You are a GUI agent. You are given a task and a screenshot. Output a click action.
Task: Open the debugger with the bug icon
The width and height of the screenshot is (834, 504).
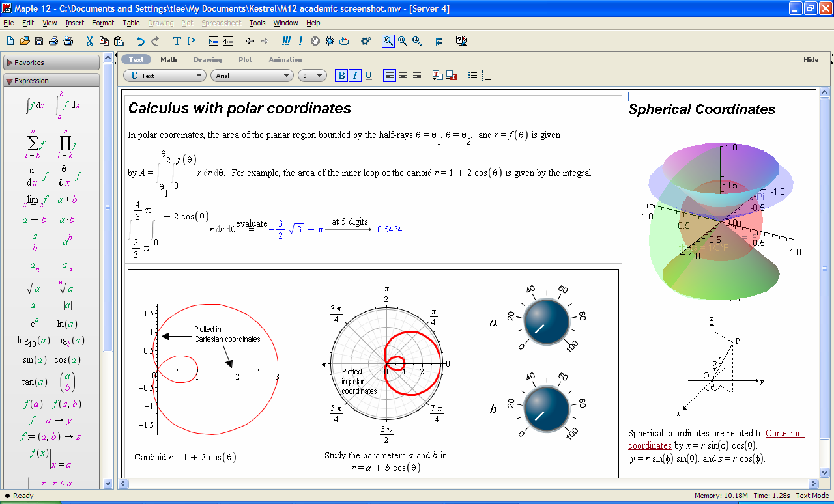pos(330,41)
